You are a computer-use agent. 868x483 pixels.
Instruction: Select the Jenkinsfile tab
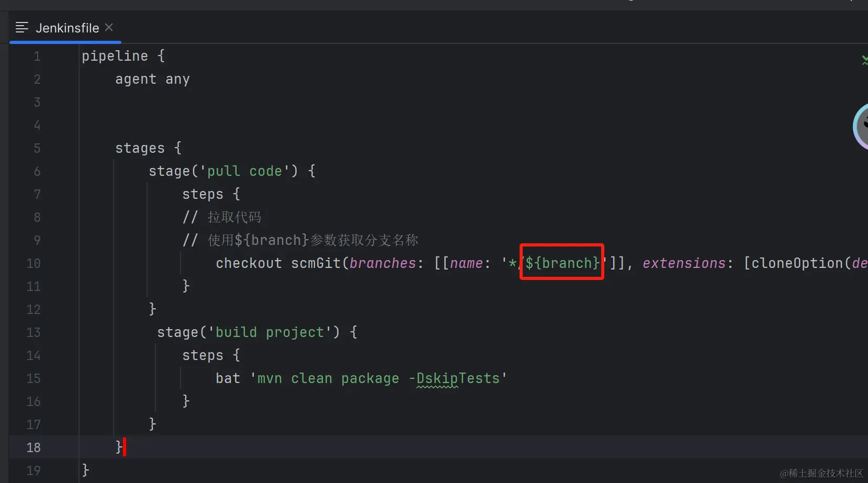[x=65, y=28]
